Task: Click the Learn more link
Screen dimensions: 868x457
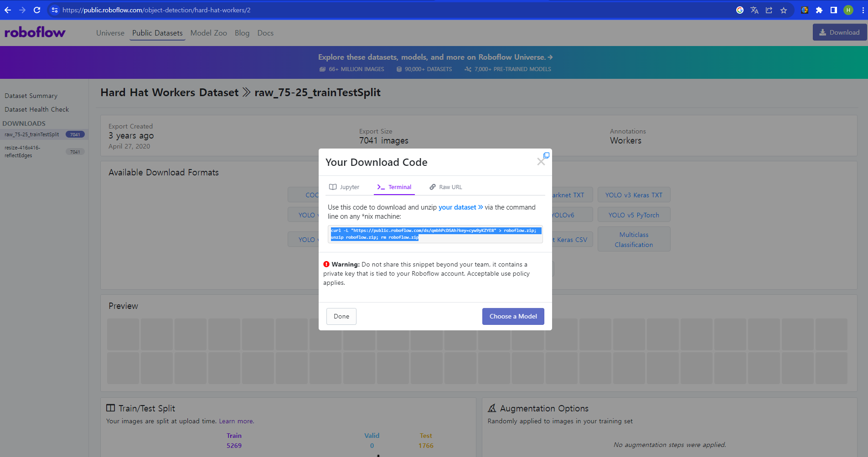Action: (236, 421)
